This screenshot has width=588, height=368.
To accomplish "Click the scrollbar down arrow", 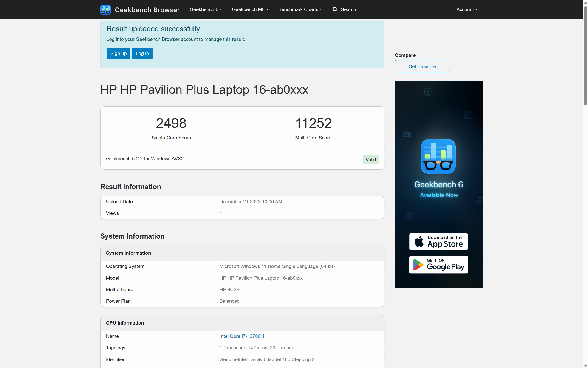I will pyautogui.click(x=585, y=365).
